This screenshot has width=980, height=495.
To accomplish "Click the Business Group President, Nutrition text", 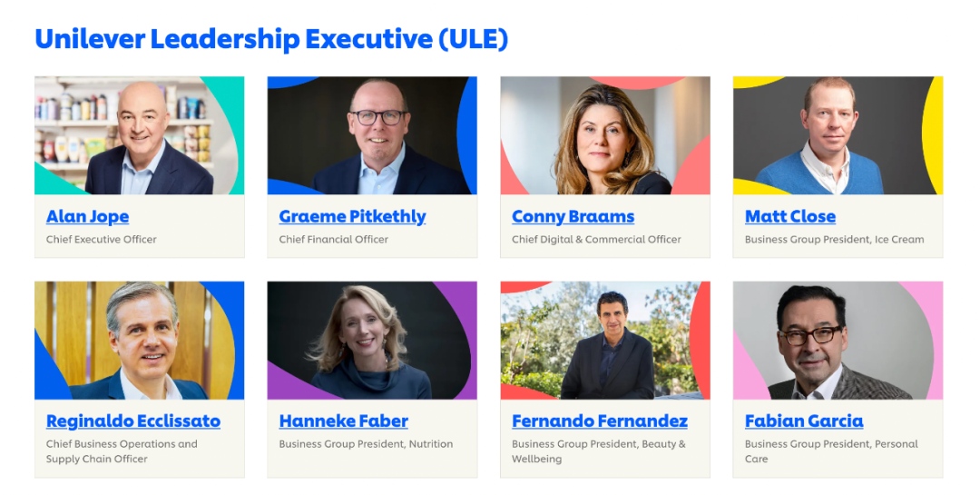I will pos(366,444).
